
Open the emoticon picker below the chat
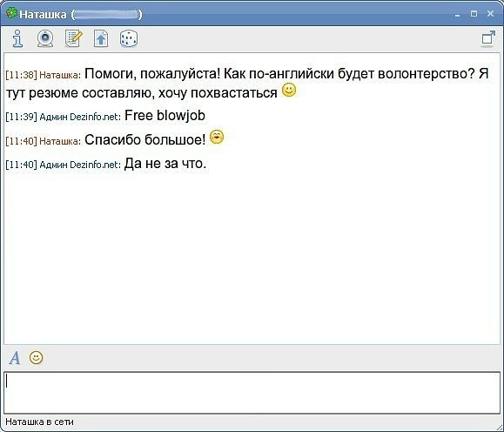(x=36, y=357)
